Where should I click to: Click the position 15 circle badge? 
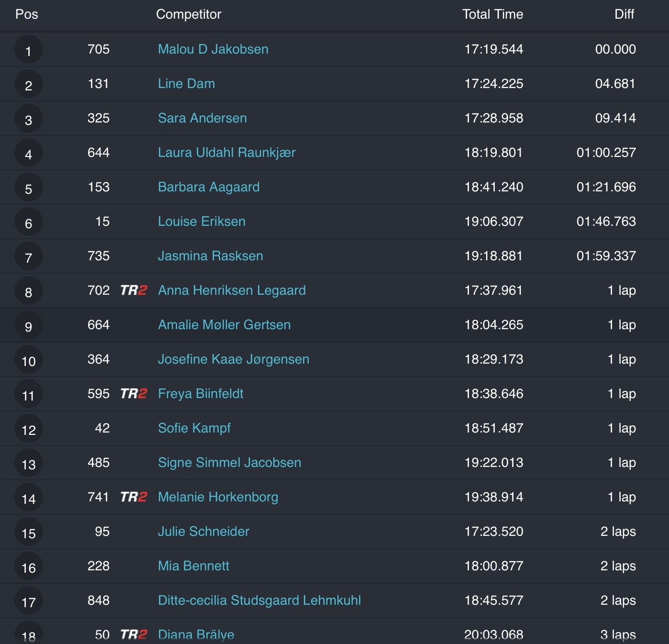(29, 533)
